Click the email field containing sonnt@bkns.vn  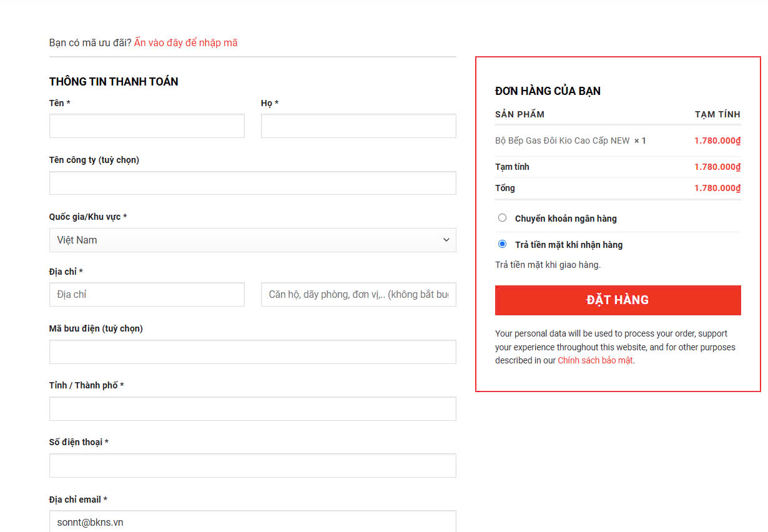pos(252,522)
